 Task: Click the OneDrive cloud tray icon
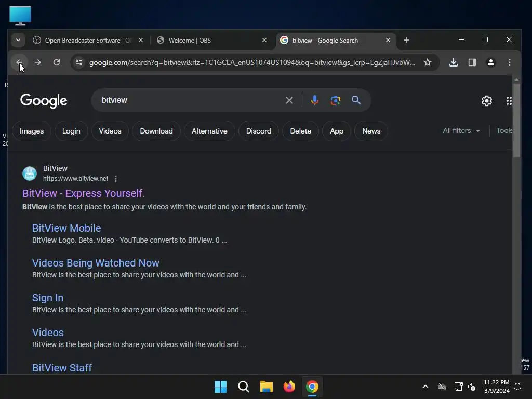tap(442, 387)
